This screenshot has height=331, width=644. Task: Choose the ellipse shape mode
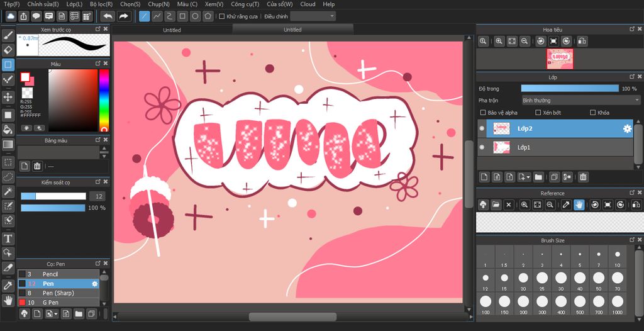point(195,16)
